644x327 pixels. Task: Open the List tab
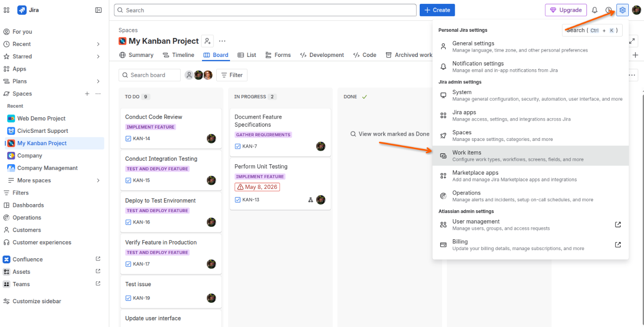[x=247, y=55]
